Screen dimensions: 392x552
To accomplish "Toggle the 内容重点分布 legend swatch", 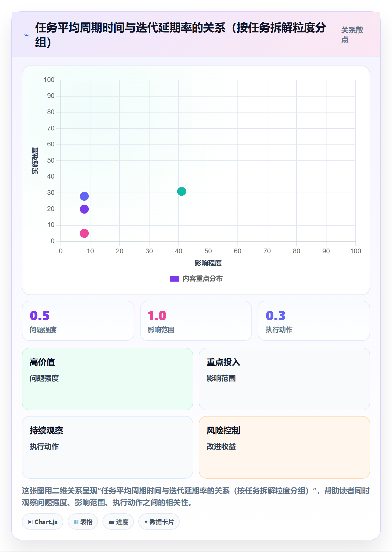I will click(174, 279).
